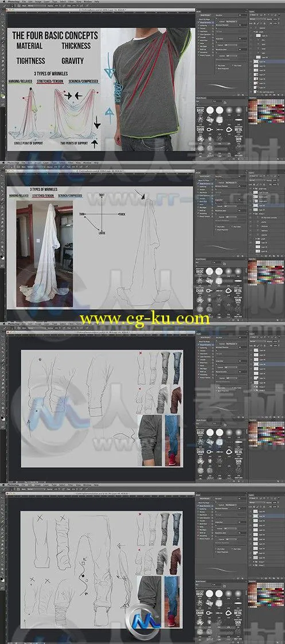Select Brush Tip Shape in Four Basic Concepts window
The image size is (285, 644).
205,19
